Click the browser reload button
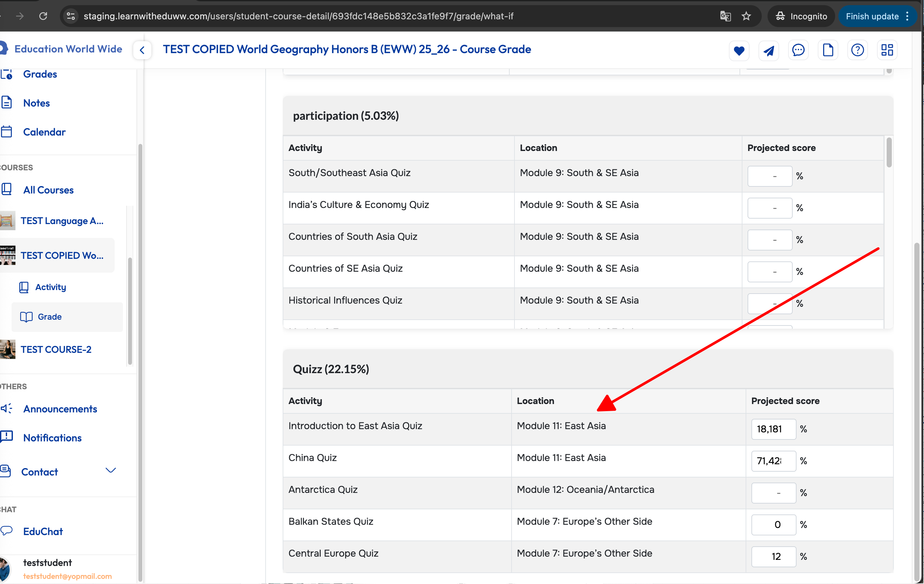 pyautogui.click(x=43, y=16)
